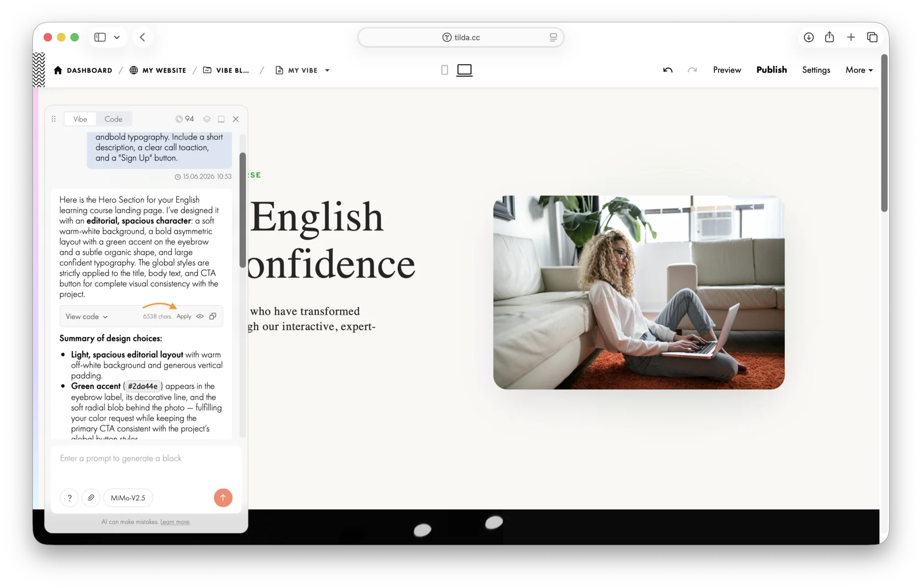Open page Settings

click(x=816, y=70)
